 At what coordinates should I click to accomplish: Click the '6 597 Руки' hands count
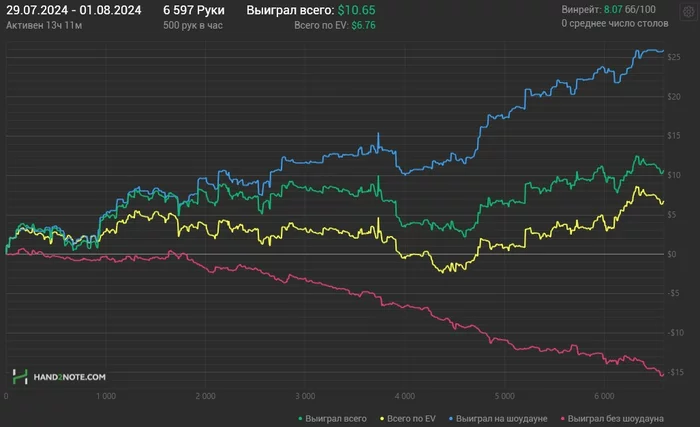click(186, 9)
